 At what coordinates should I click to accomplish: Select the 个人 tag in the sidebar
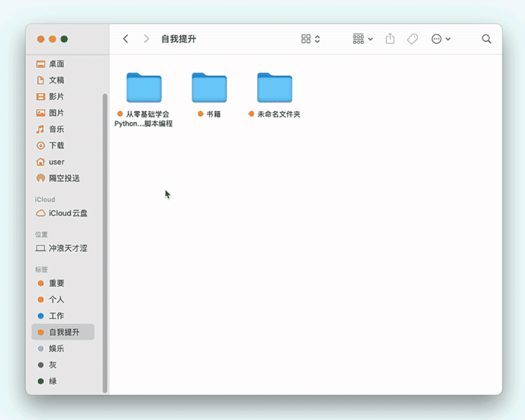tap(55, 299)
